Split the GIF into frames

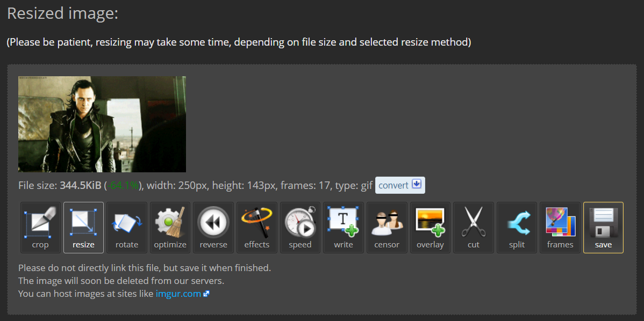(x=517, y=228)
